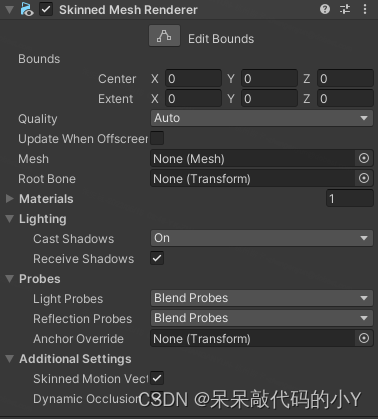This screenshot has height=419, width=378.
Task: Collapse the Additional Settings section
Action: click(10, 359)
